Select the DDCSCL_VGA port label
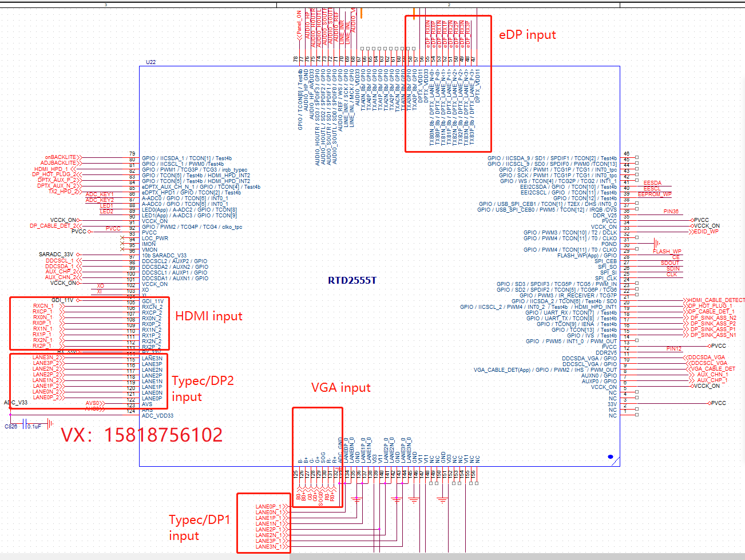 708,363
